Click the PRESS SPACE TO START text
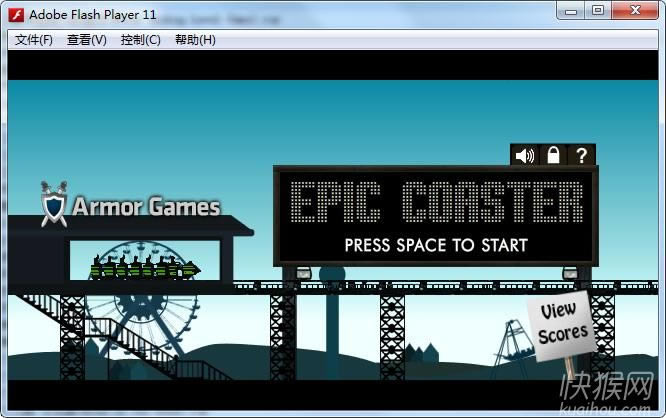666x418 pixels. pos(436,244)
